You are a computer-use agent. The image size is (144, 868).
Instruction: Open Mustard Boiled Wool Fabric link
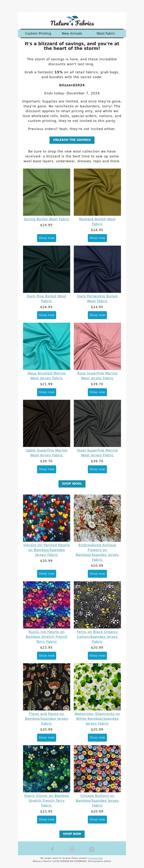click(x=97, y=221)
